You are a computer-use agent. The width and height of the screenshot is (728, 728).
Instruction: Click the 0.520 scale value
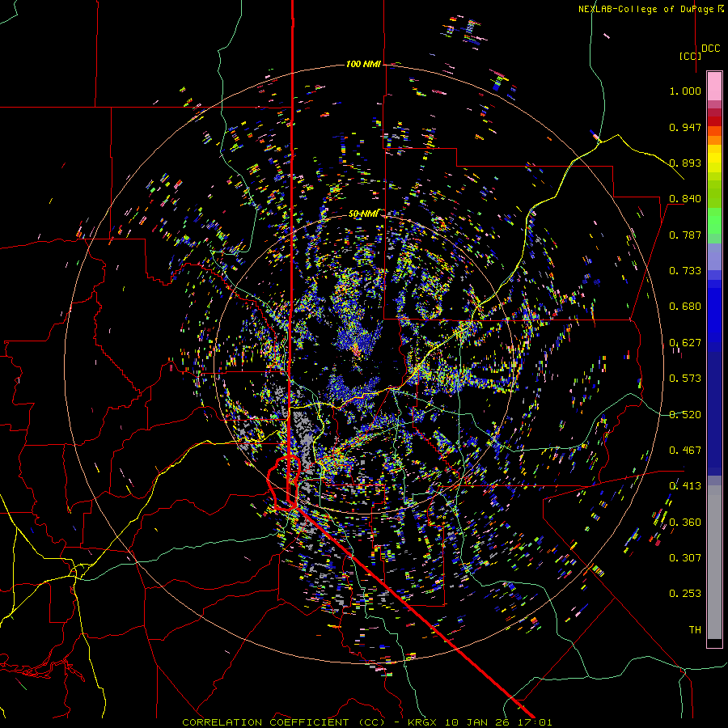tap(685, 415)
